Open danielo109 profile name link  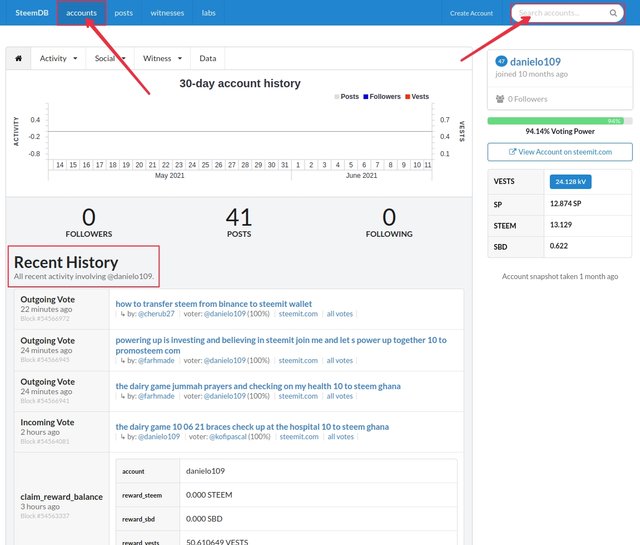point(535,62)
